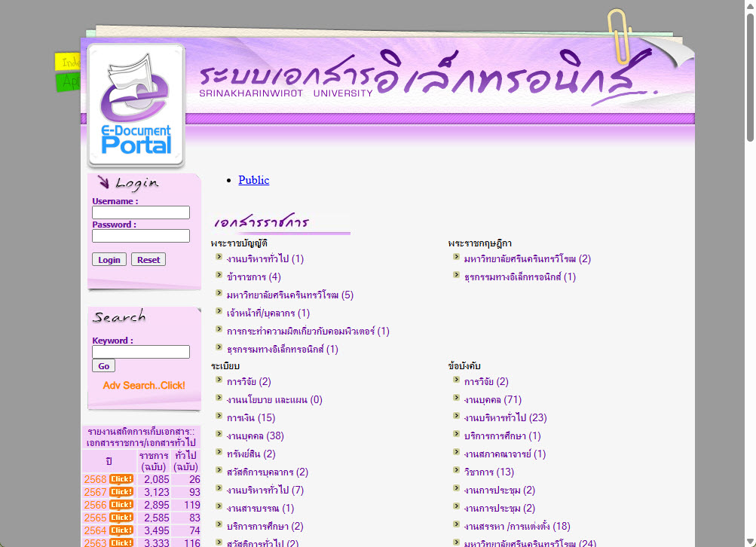
Task: Focus the Username input field
Action: click(x=141, y=213)
